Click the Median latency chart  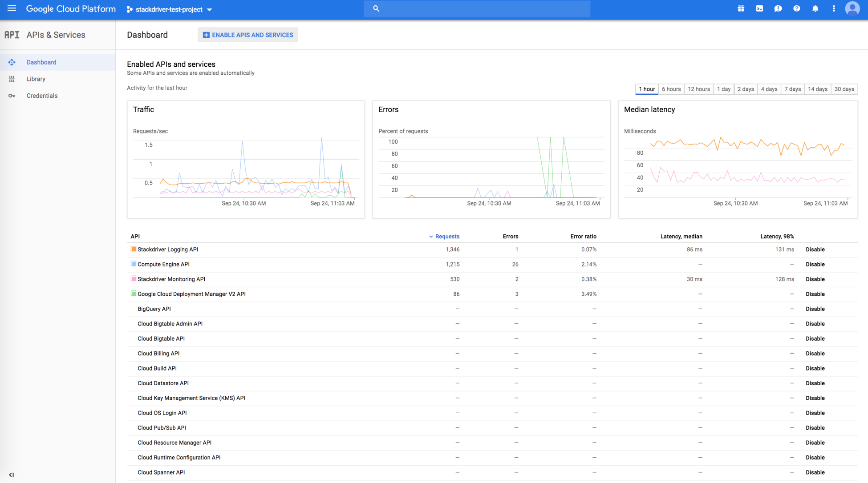pyautogui.click(x=738, y=159)
